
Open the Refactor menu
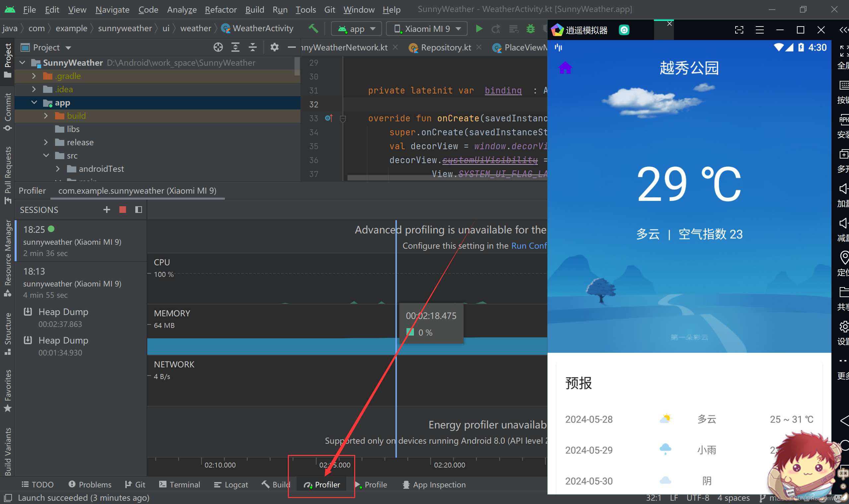221,10
